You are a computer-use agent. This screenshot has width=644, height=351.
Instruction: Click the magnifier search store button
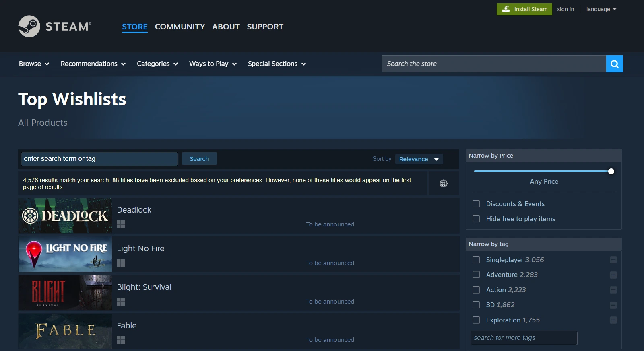(x=614, y=64)
